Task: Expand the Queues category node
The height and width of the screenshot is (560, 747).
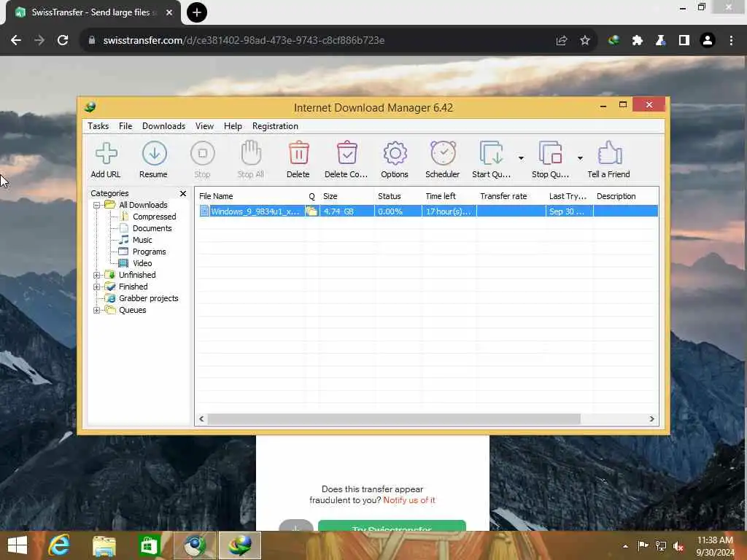Action: click(97, 310)
